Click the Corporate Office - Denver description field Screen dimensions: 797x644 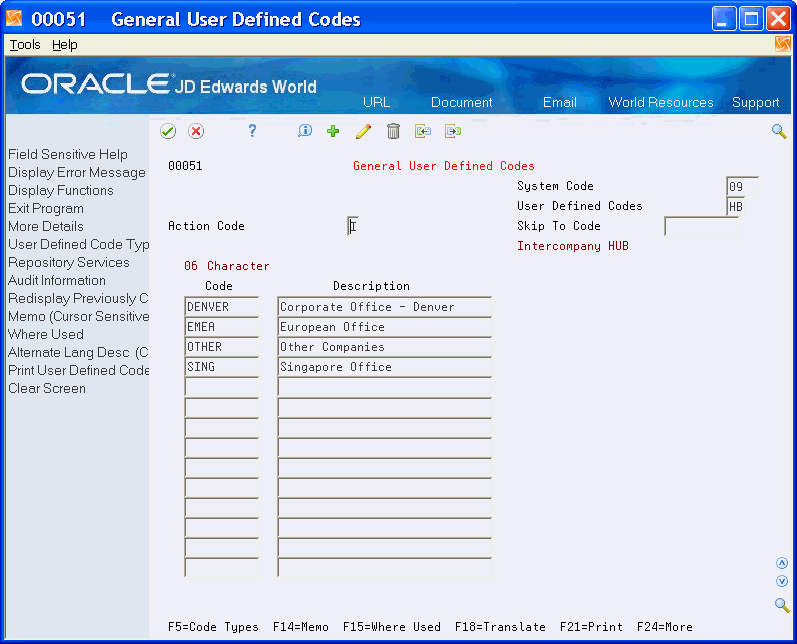tap(384, 306)
